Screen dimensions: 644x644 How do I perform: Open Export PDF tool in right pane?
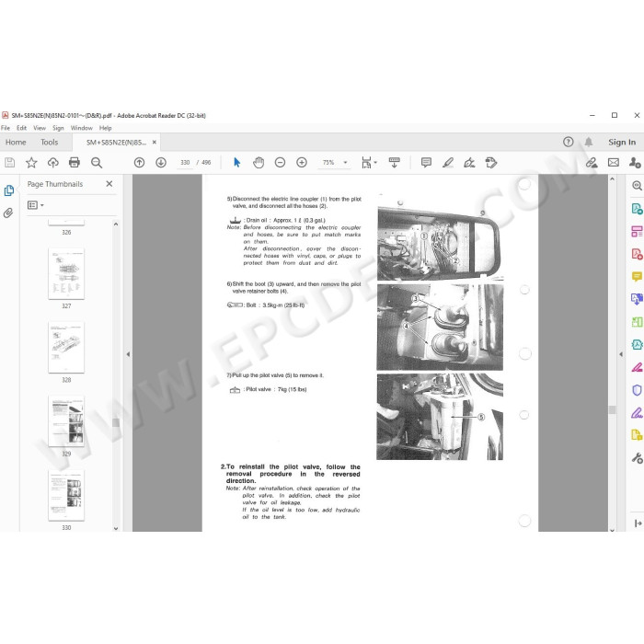click(637, 209)
